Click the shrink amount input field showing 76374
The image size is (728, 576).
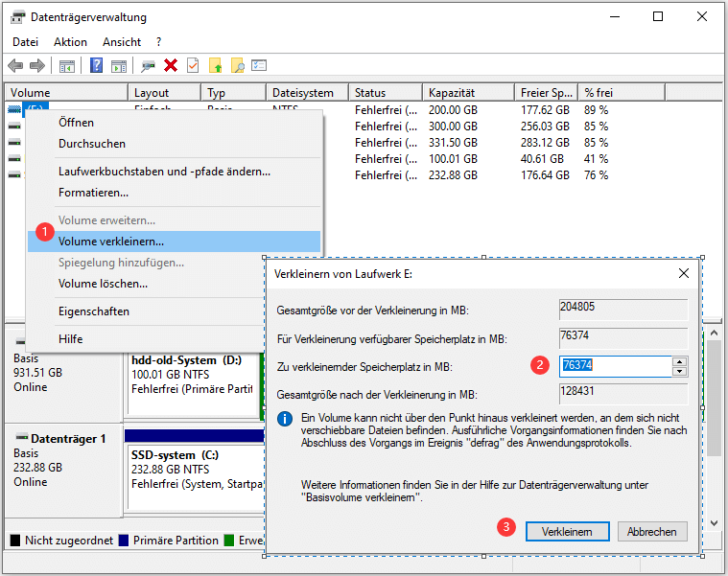[615, 366]
